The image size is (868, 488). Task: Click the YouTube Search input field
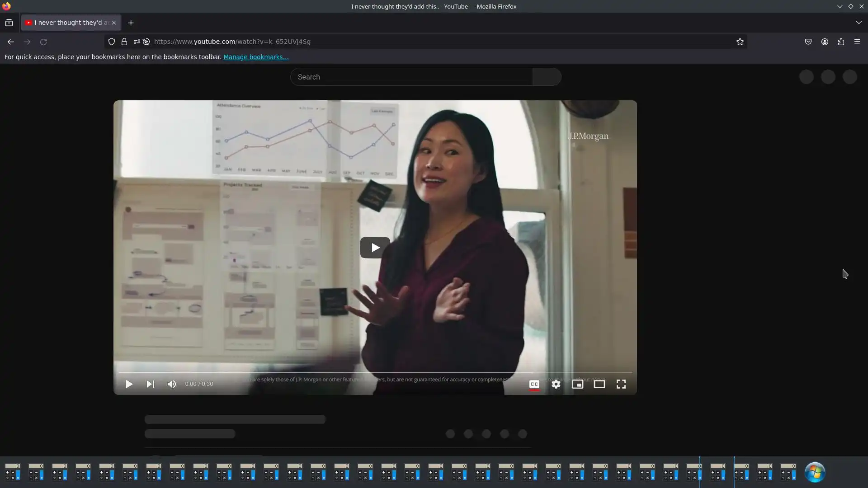[411, 77]
